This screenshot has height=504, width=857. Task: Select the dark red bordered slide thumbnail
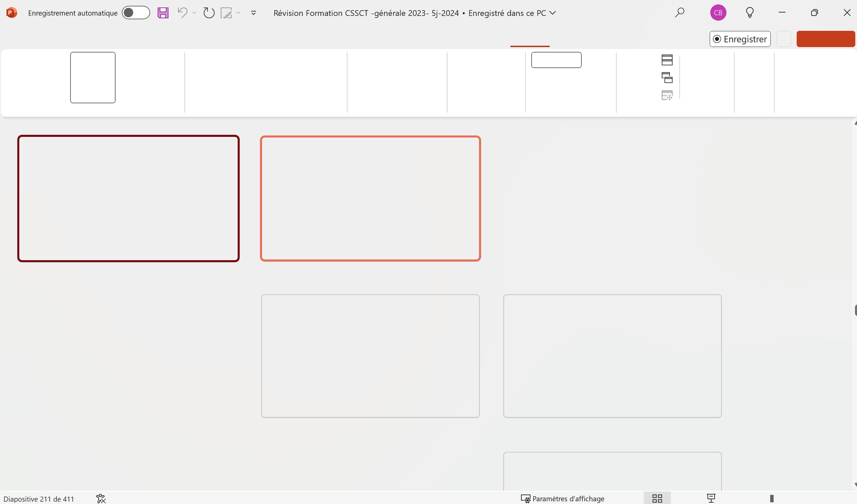pos(128,198)
